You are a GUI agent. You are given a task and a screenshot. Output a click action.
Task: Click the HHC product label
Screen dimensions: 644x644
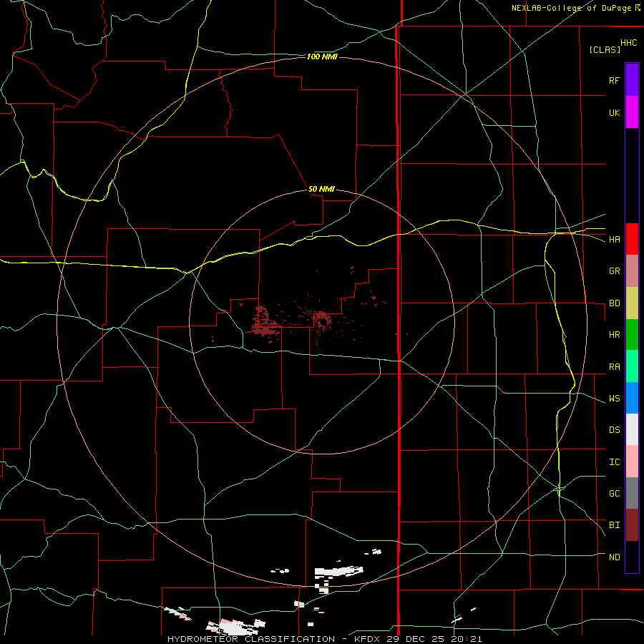(x=628, y=43)
